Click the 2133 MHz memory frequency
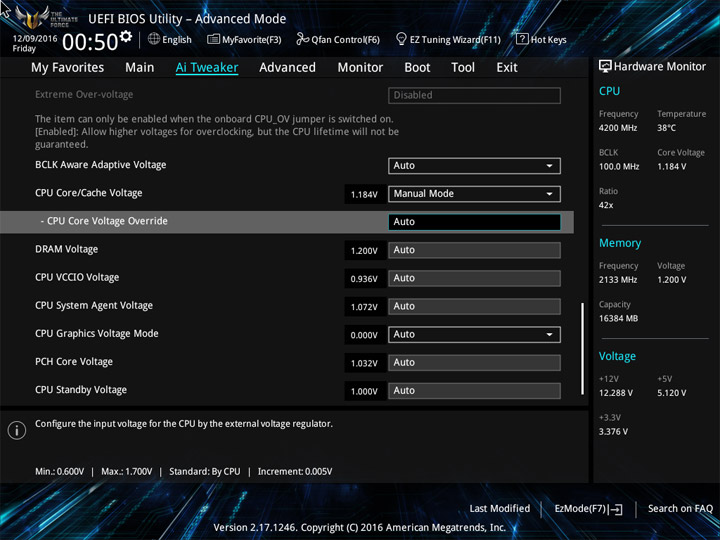The height and width of the screenshot is (540, 720). click(618, 280)
